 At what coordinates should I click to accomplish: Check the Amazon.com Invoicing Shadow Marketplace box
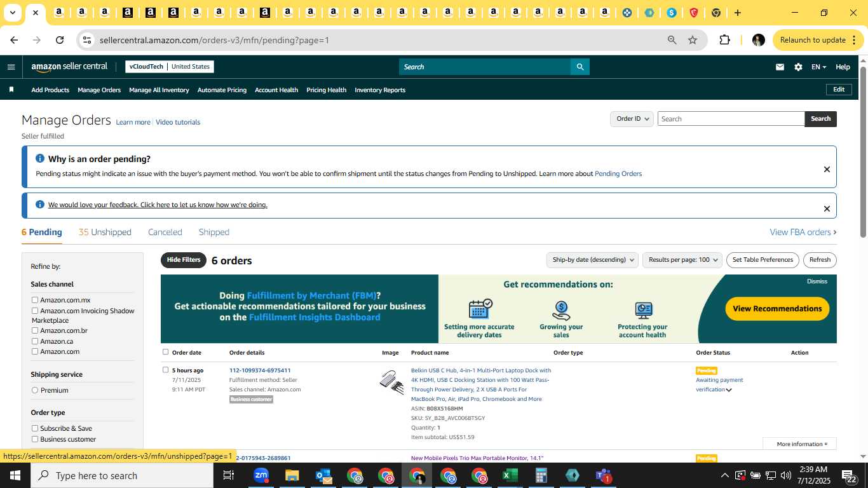[35, 311]
